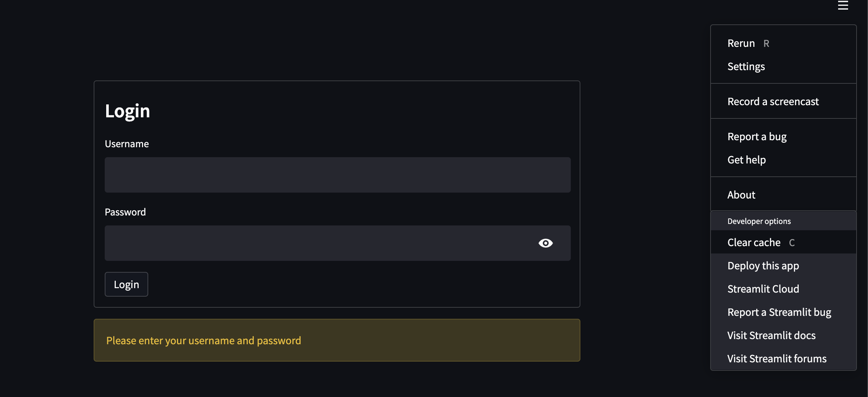868x397 pixels.
Task: Choose Record a screencast
Action: coord(773,101)
